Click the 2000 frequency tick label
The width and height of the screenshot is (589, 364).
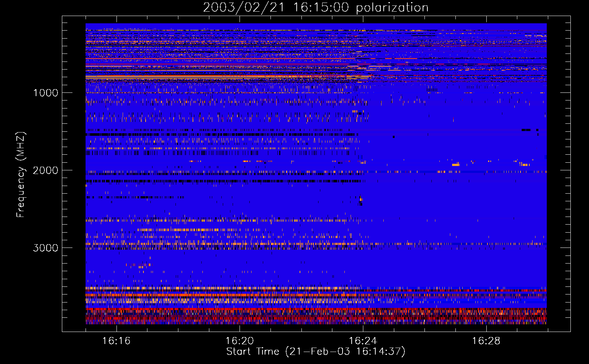(46, 170)
